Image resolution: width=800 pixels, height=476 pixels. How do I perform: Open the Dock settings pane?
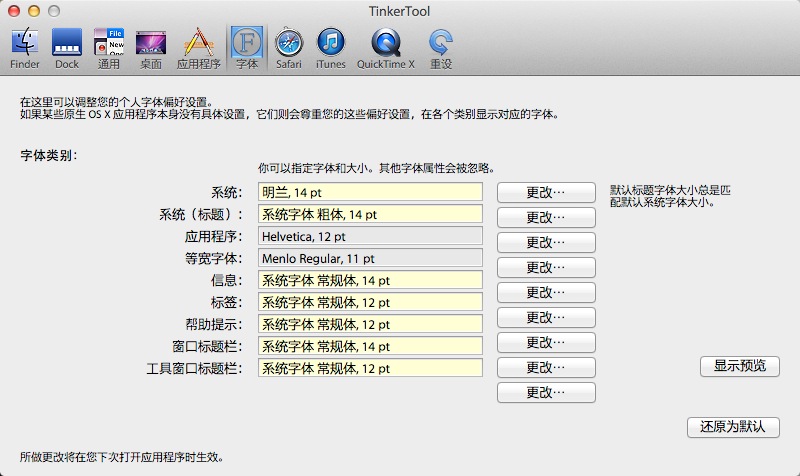(67, 48)
